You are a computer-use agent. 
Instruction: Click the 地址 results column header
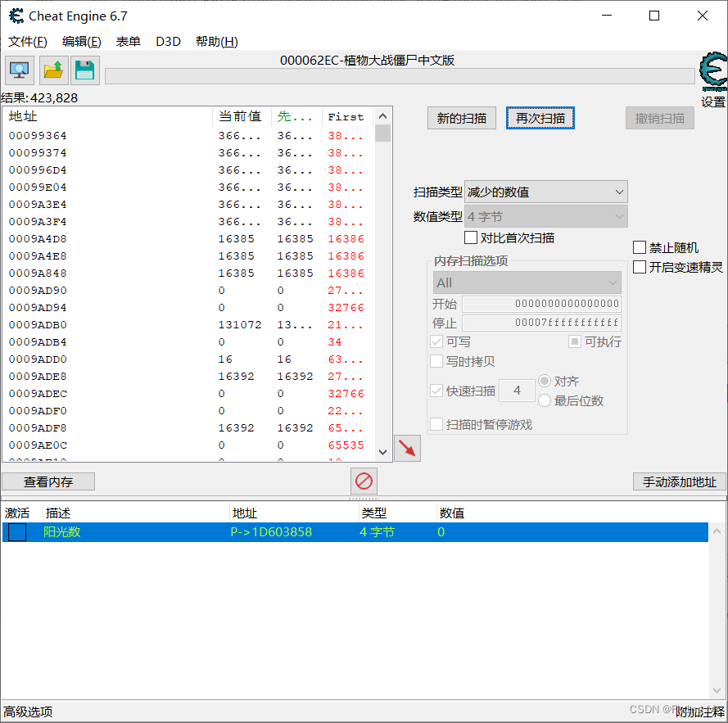[x=108, y=116]
